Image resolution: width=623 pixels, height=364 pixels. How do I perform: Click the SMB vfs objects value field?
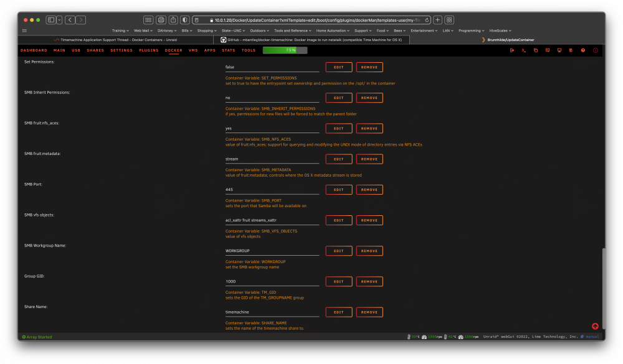tap(272, 220)
